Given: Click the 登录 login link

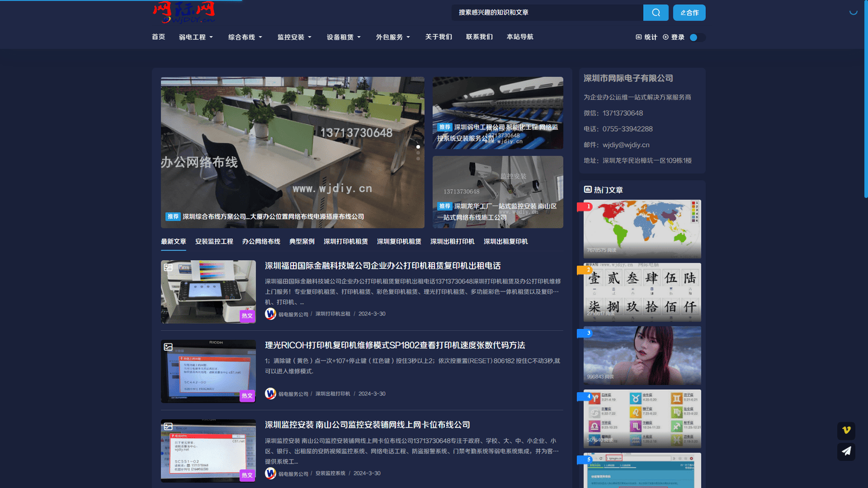Looking at the screenshot, I should (x=674, y=37).
